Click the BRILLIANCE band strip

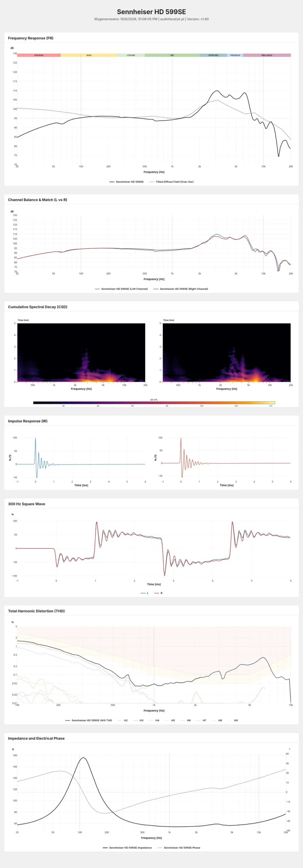tap(267, 55)
